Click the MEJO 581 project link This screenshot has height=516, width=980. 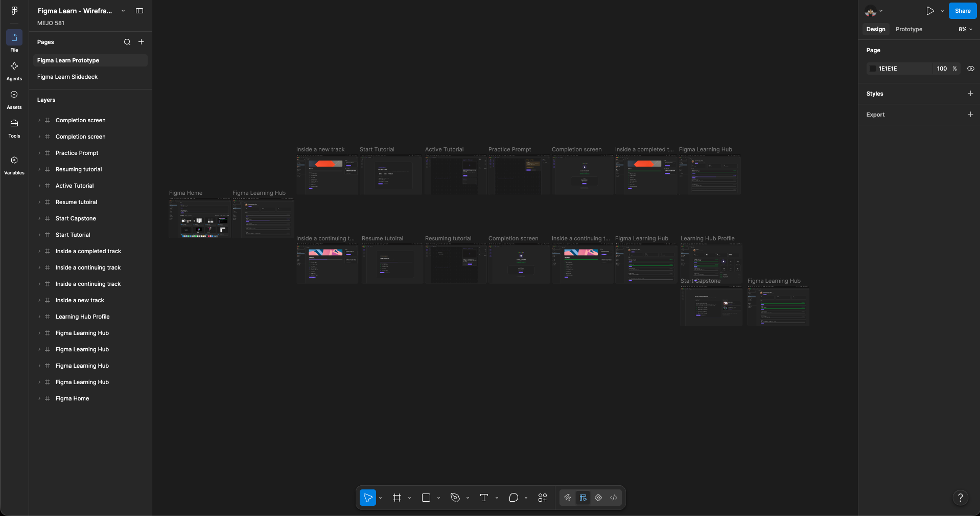(51, 23)
